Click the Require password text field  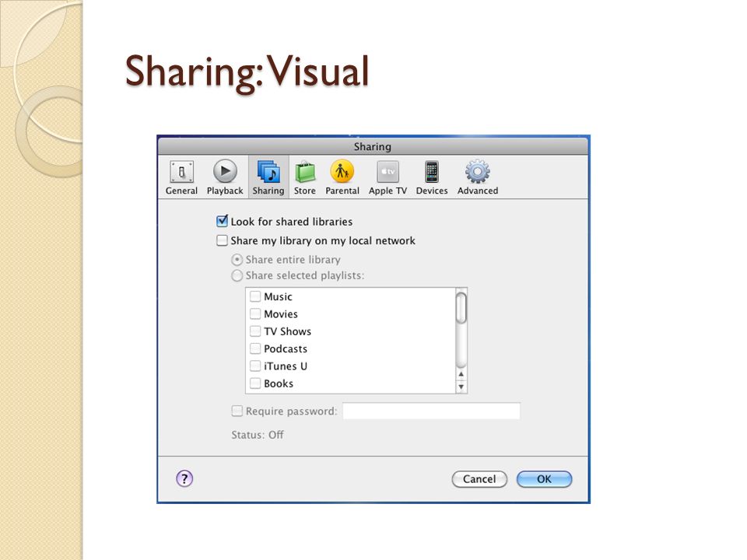(x=431, y=411)
